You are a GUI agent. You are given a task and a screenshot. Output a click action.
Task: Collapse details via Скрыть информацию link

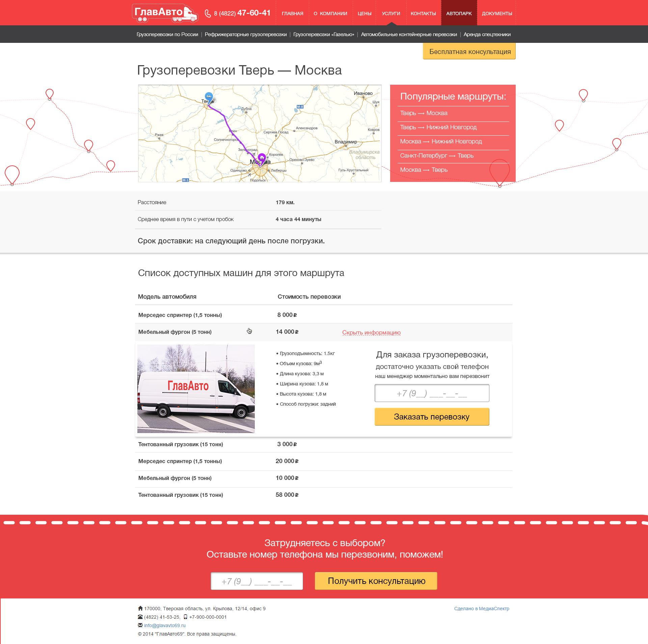(x=371, y=332)
